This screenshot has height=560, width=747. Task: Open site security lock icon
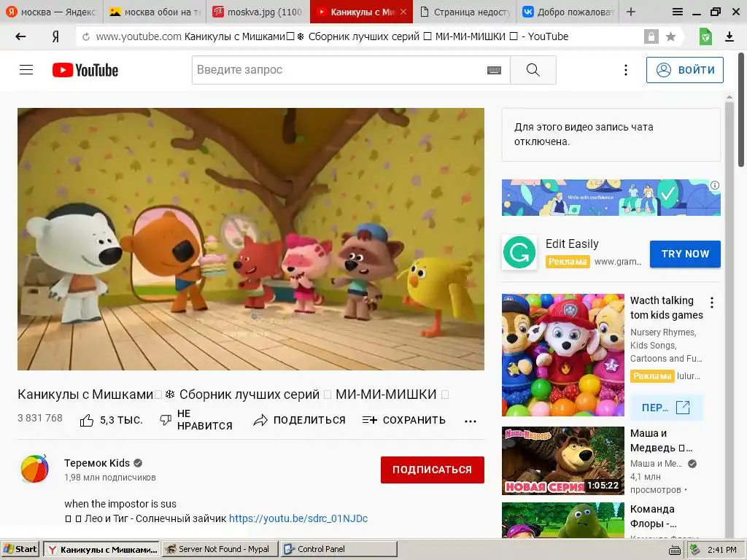point(651,36)
